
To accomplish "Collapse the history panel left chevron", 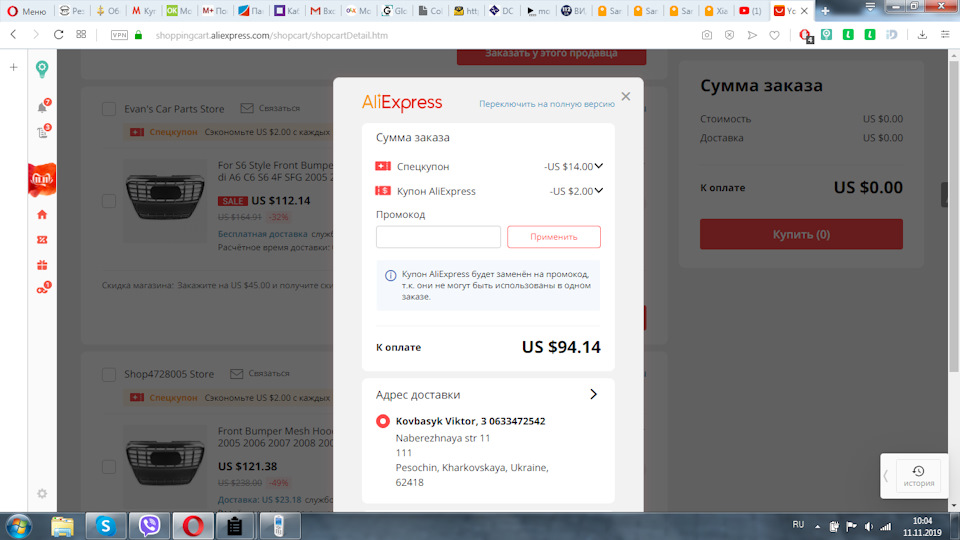I will click(885, 476).
